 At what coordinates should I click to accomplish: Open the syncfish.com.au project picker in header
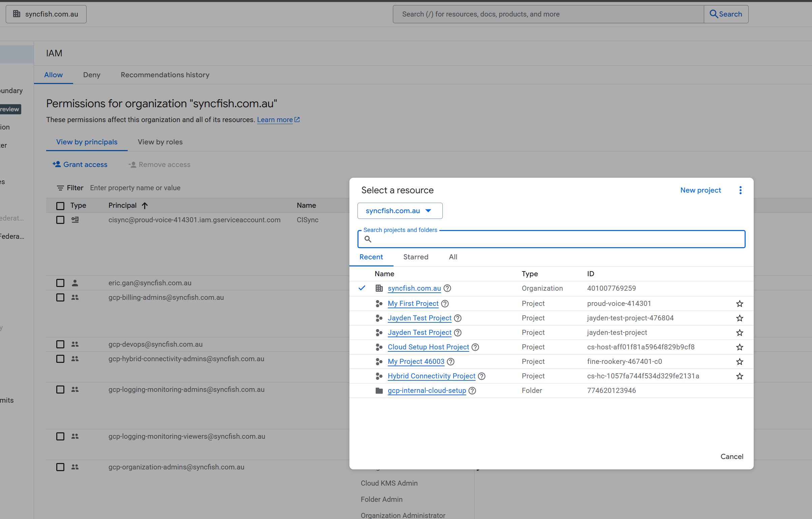pos(46,14)
